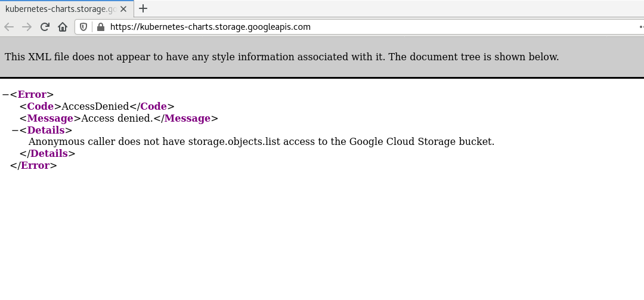Open page actions menu in address bar
Screen dimensions: 644x300
(640, 27)
